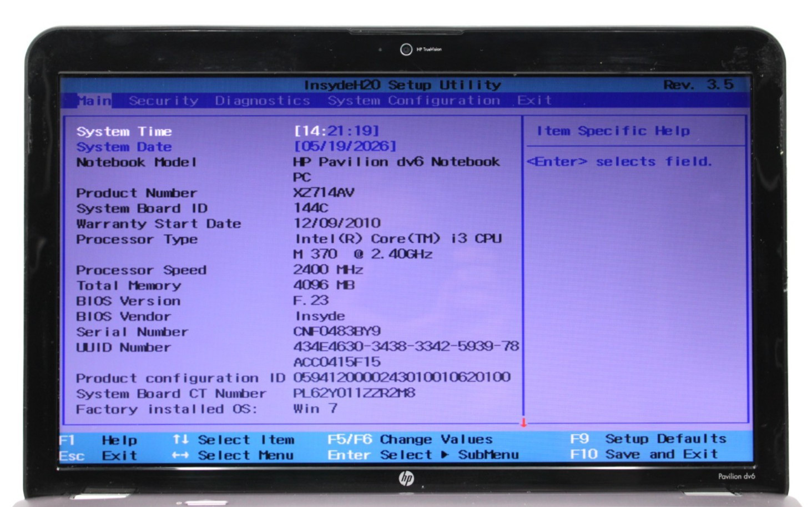Click the 2400 MHz speed value

click(x=328, y=269)
